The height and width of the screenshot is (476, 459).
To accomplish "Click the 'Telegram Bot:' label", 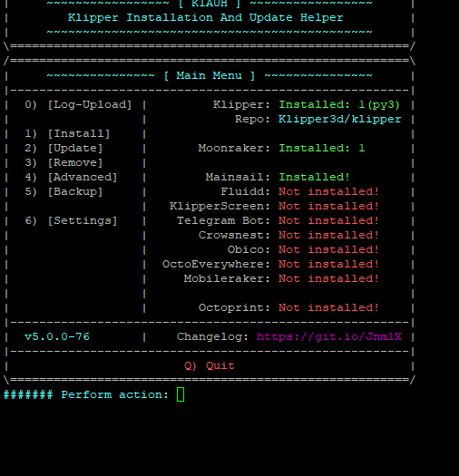I will click(x=223, y=220).
